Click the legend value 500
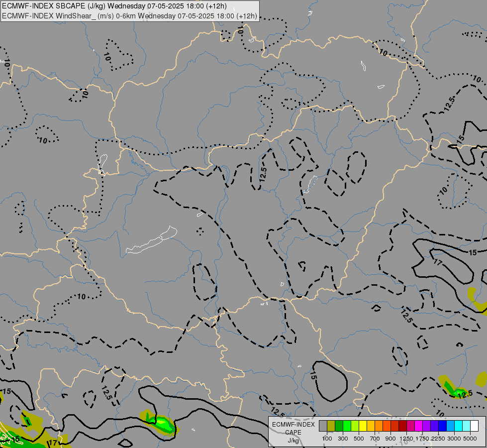 (359, 439)
